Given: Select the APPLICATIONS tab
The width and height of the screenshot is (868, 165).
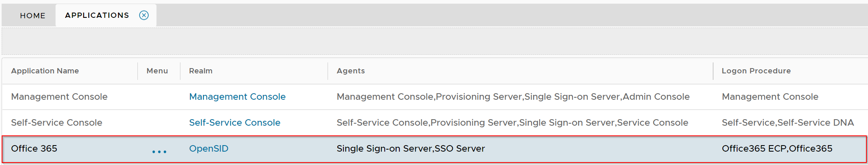Looking at the screenshot, I should point(97,15).
